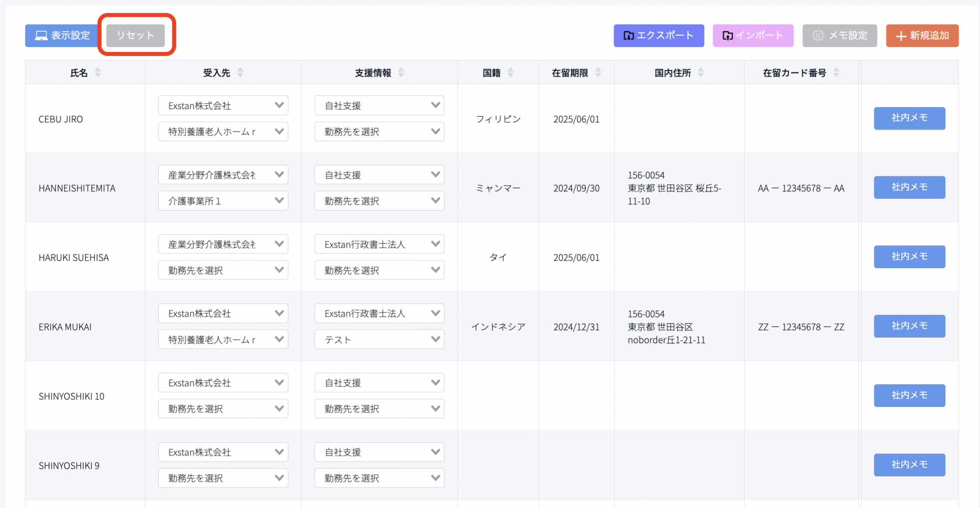Open 社内メモ for ERIKA MUKAI
This screenshot has height=508, width=980.
pyautogui.click(x=909, y=326)
